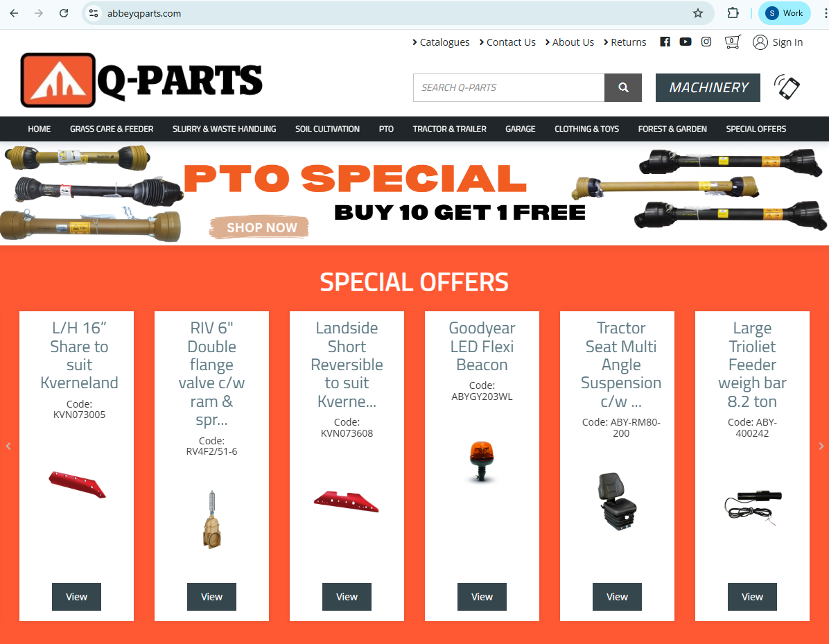Open the YouTube channel icon
Image resolution: width=829 pixels, height=644 pixels.
pos(686,42)
